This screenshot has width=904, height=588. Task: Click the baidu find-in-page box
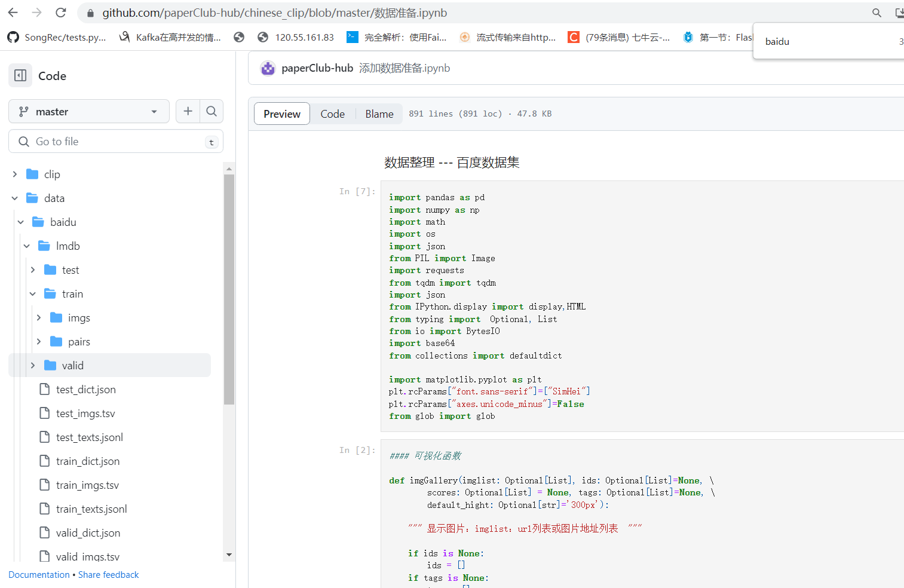pyautogui.click(x=828, y=41)
